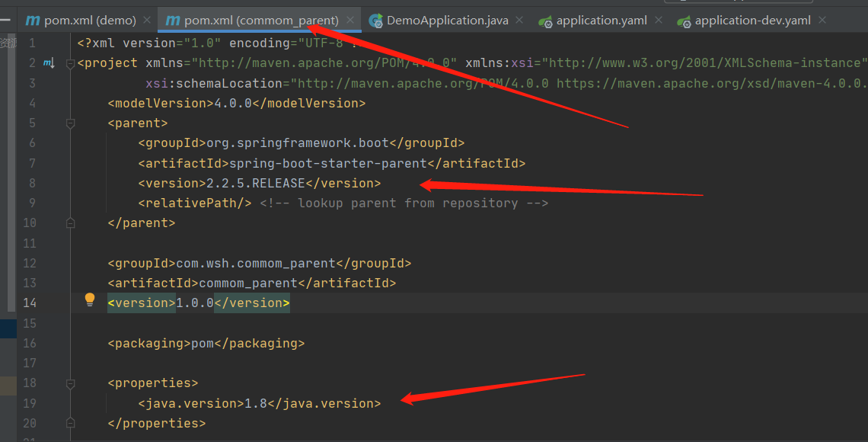Click the fold marker at closing parent tag

(x=70, y=223)
